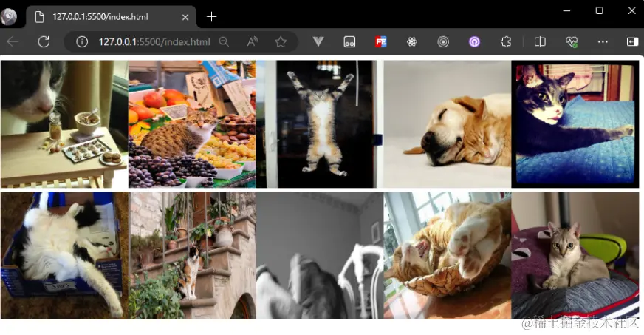Click the black-white cat in box image
The width and height of the screenshot is (644, 335).
tap(64, 255)
